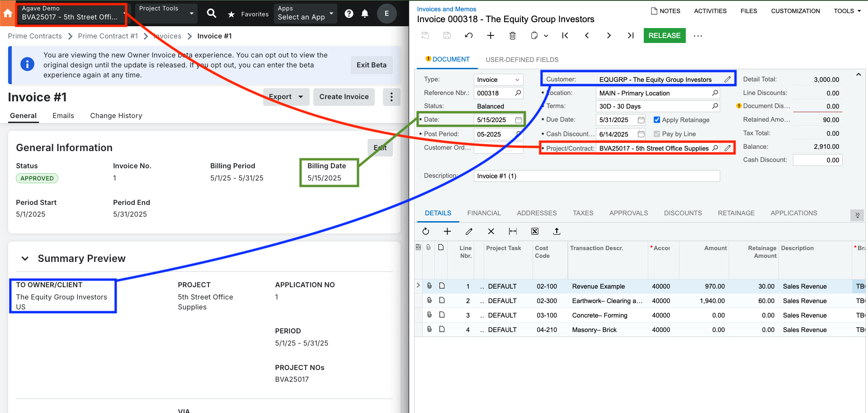
Task: Open the Date calendar picker
Action: pyautogui.click(x=519, y=120)
